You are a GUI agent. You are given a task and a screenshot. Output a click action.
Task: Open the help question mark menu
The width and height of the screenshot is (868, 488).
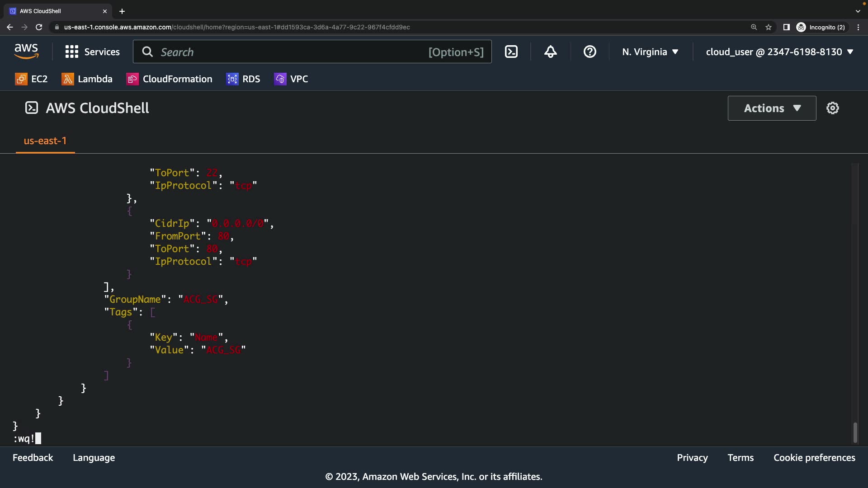(x=590, y=52)
